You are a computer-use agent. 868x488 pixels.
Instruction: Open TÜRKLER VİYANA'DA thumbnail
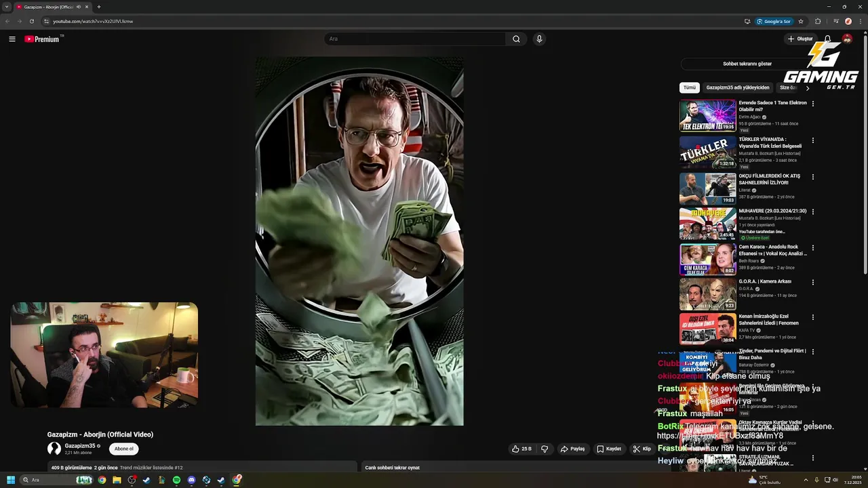click(x=707, y=152)
